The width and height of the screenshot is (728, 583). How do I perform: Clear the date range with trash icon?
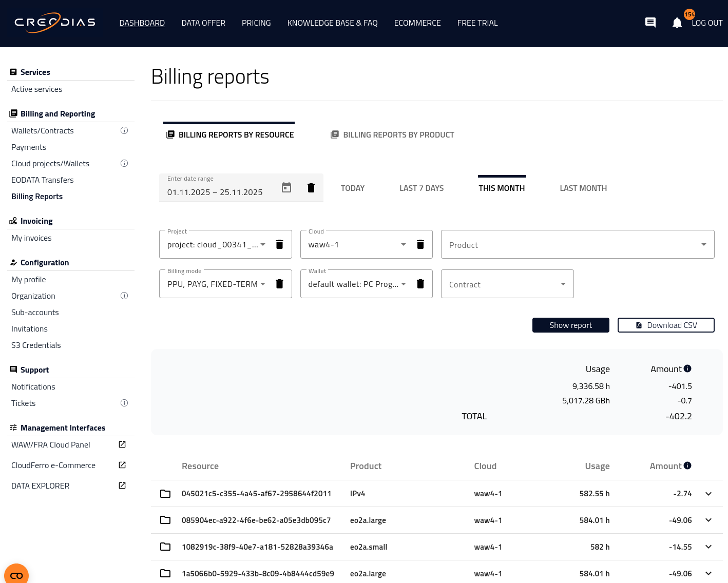[311, 188]
